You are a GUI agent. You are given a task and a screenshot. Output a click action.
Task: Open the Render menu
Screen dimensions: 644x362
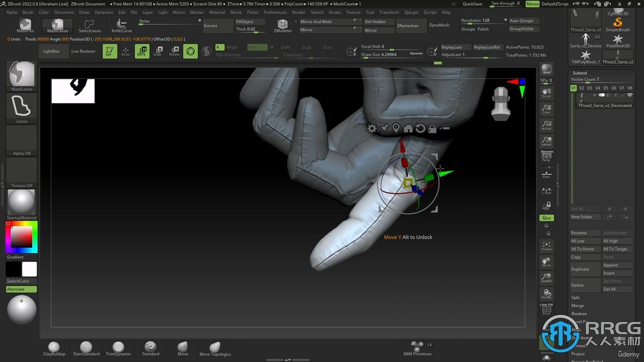298,12
